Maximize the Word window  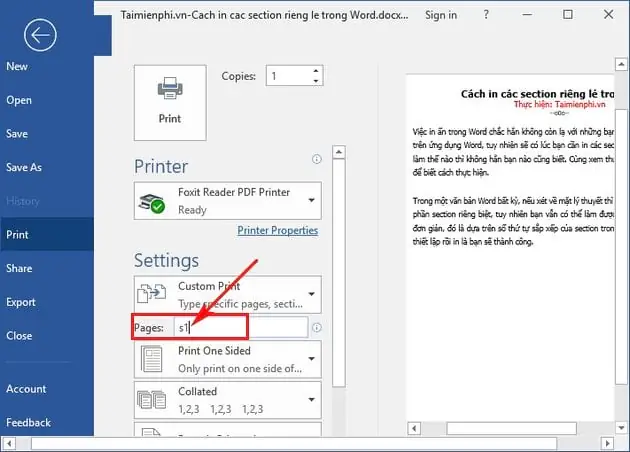tap(568, 14)
